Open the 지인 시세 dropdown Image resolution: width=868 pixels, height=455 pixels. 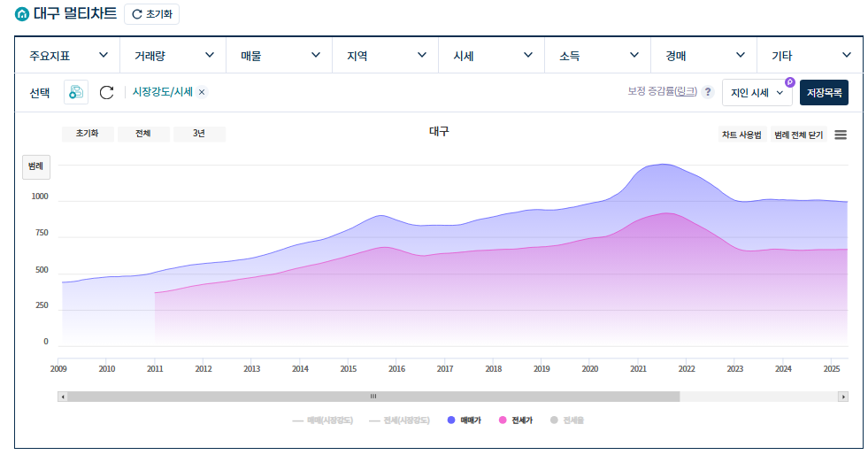(x=757, y=92)
